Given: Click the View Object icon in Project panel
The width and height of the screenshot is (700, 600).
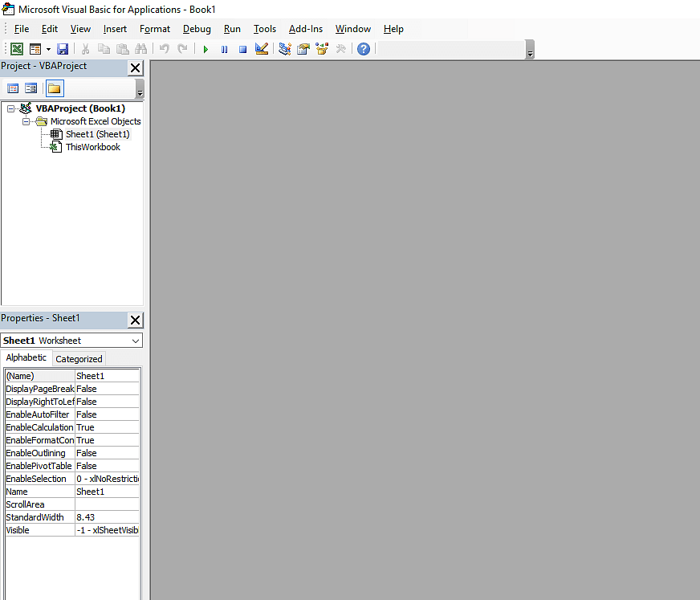Looking at the screenshot, I should click(31, 88).
